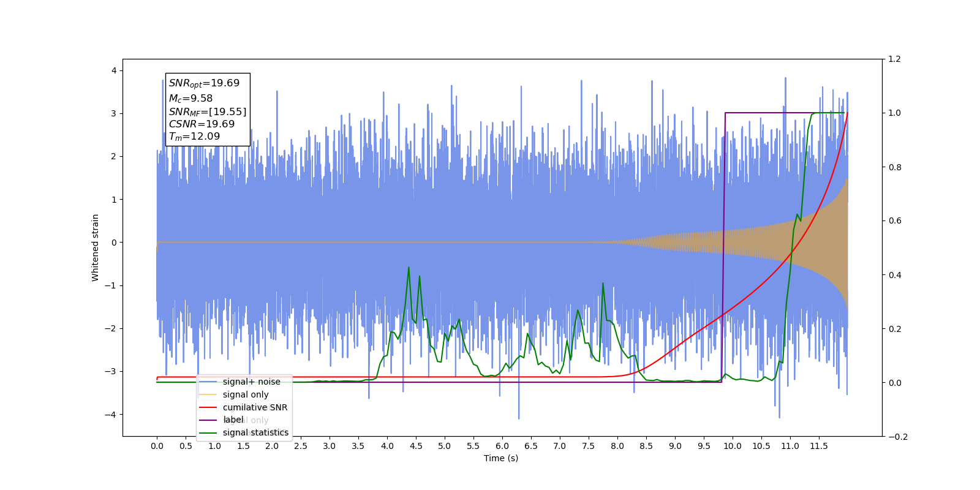The height and width of the screenshot is (490, 980).
Task: Click the Tm=12.09 annotation text
Action: (194, 137)
